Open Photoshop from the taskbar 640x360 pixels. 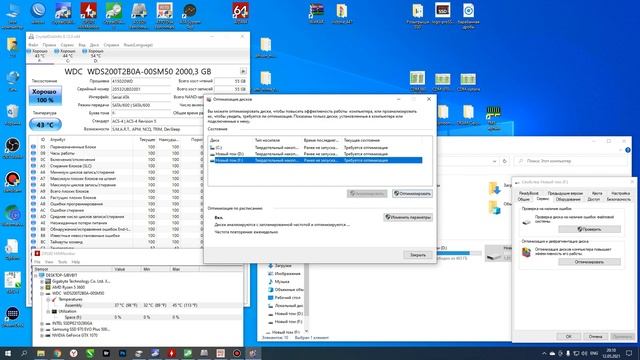[x=122, y=353]
